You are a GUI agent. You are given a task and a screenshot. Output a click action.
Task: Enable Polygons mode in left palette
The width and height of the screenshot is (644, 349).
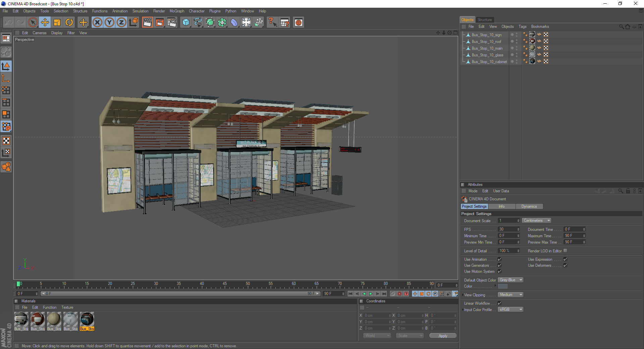coord(6,114)
